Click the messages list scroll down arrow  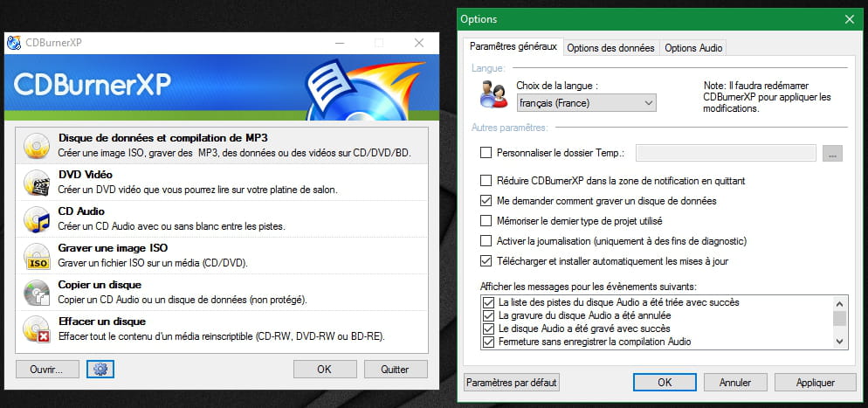coord(840,341)
